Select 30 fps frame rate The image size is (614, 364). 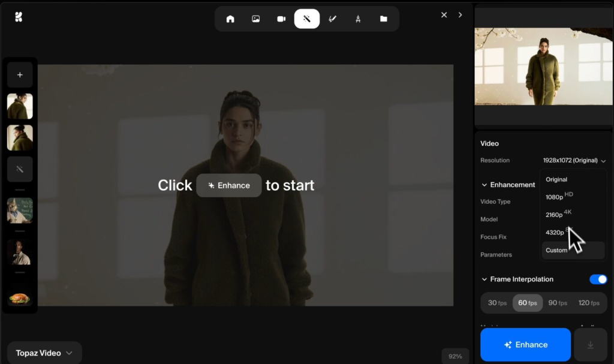point(496,303)
